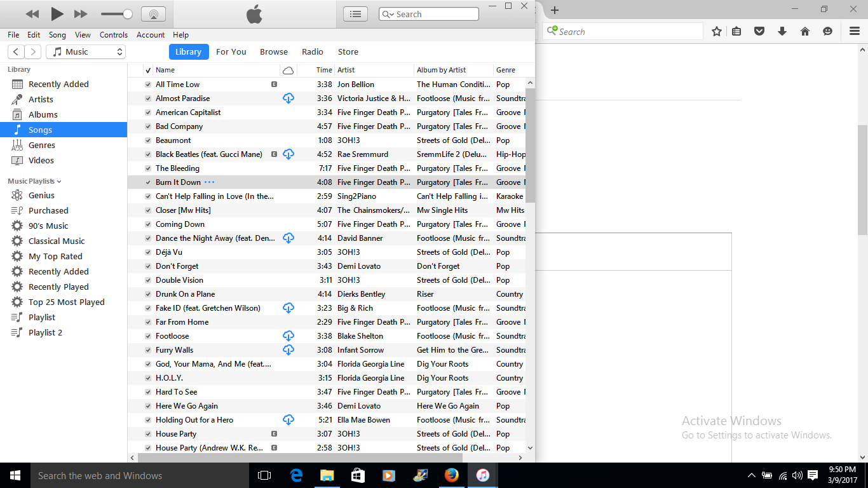Uncheck Drunk On a Plane

pos(148,294)
